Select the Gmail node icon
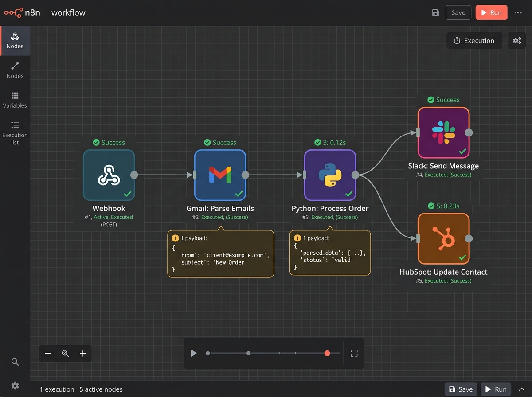532x397 pixels. tap(220, 175)
